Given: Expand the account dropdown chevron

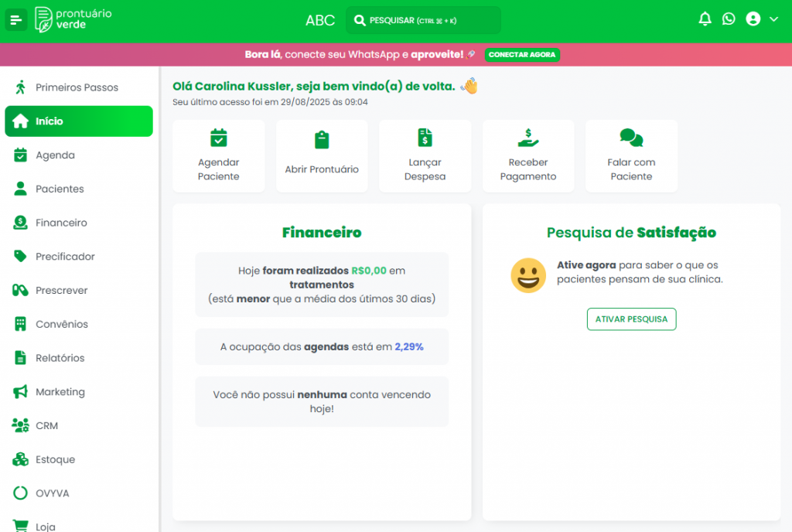Looking at the screenshot, I should pos(773,20).
